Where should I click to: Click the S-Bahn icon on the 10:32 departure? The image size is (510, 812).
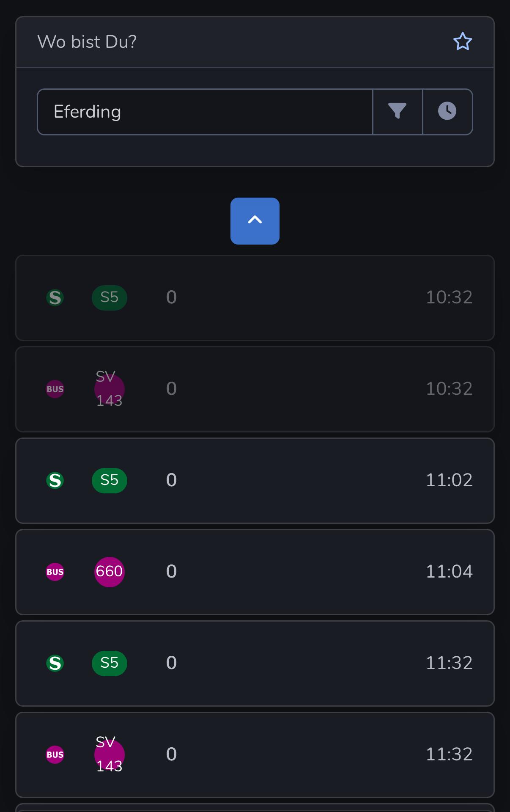coord(55,298)
